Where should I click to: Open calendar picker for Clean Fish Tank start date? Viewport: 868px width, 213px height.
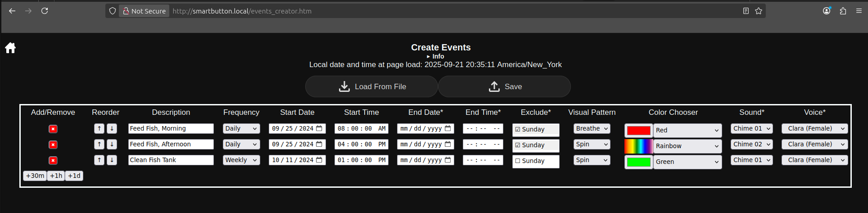click(319, 160)
